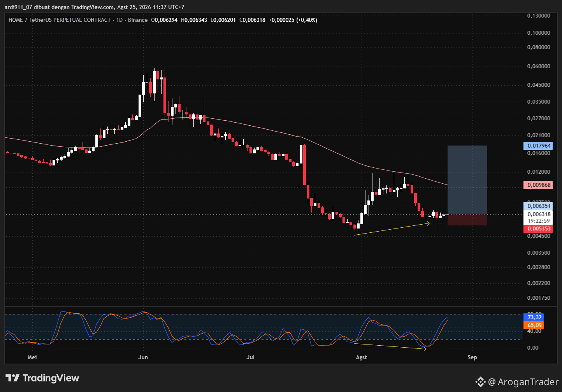Click the low value L0,006201
The height and width of the screenshot is (392, 562).
(x=223, y=20)
